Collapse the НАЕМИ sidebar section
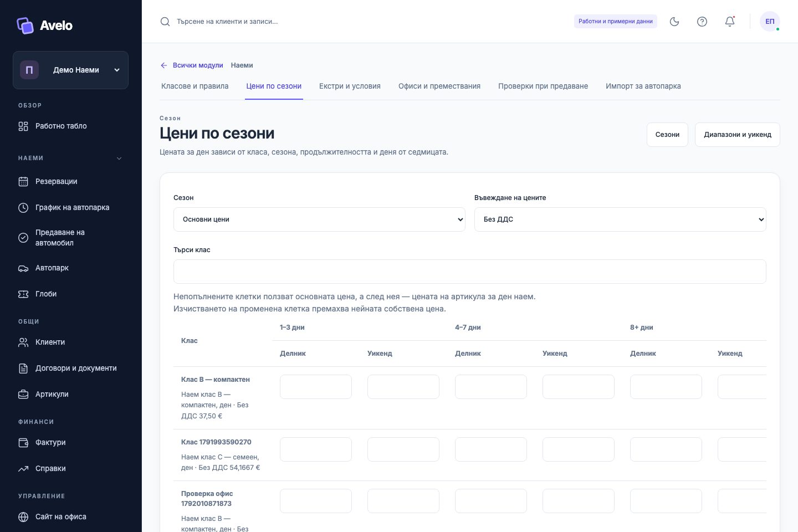This screenshot has width=798, height=532. [119, 158]
